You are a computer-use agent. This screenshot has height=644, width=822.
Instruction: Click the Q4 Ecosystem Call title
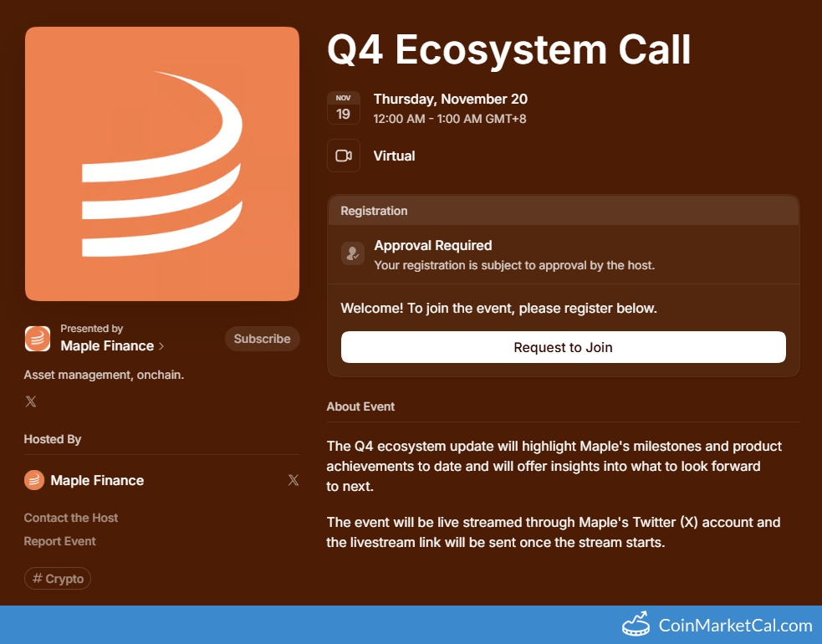[x=508, y=50]
